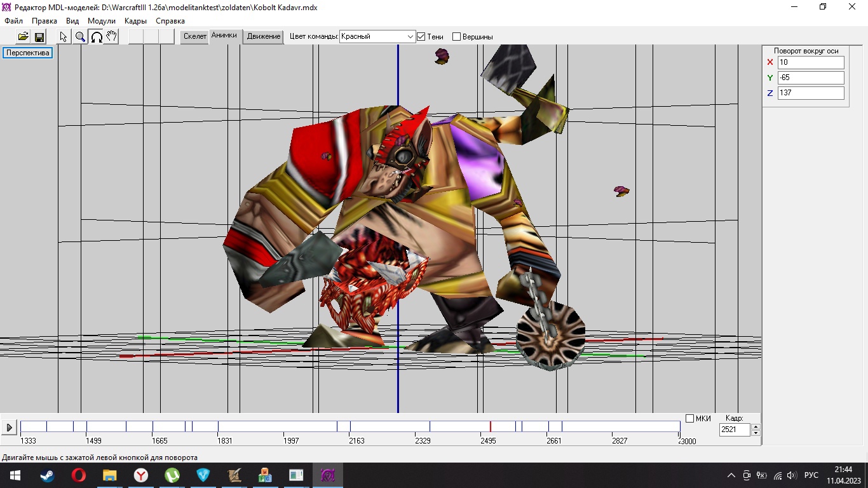The width and height of the screenshot is (868, 488).
Task: Open a model file with the folder icon
Action: click(24, 37)
